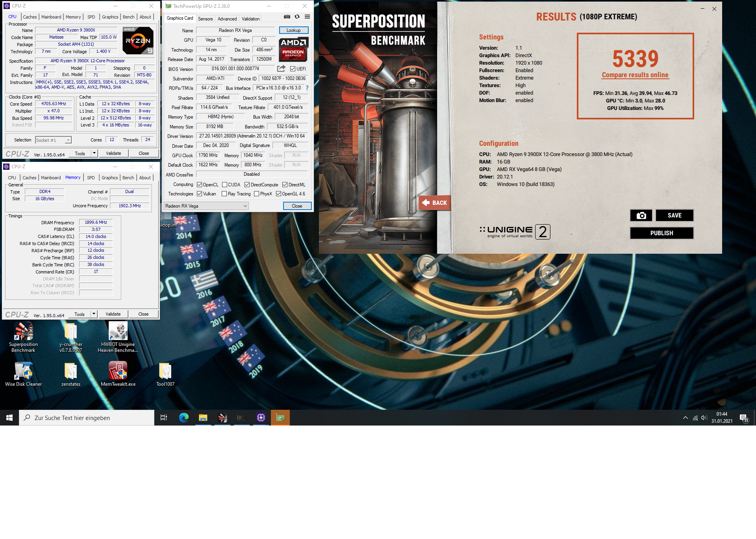Select the MemTweakIt.exe desktop icon
The width and height of the screenshot is (756, 539).
pyautogui.click(x=118, y=374)
